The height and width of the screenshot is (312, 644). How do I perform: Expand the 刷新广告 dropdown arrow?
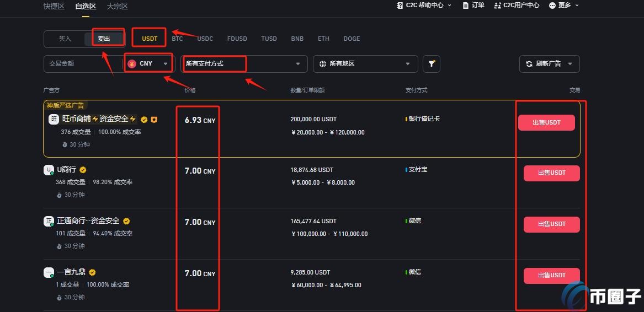click(570, 64)
